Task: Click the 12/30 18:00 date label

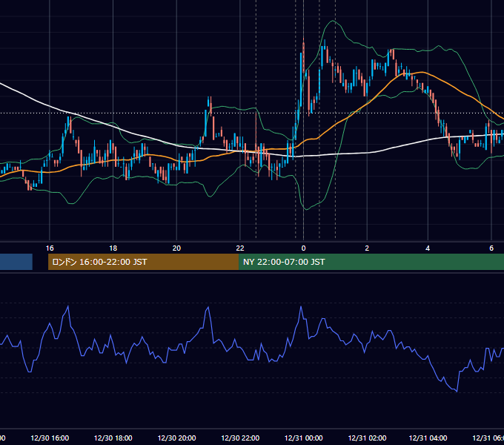Action: pos(113,438)
